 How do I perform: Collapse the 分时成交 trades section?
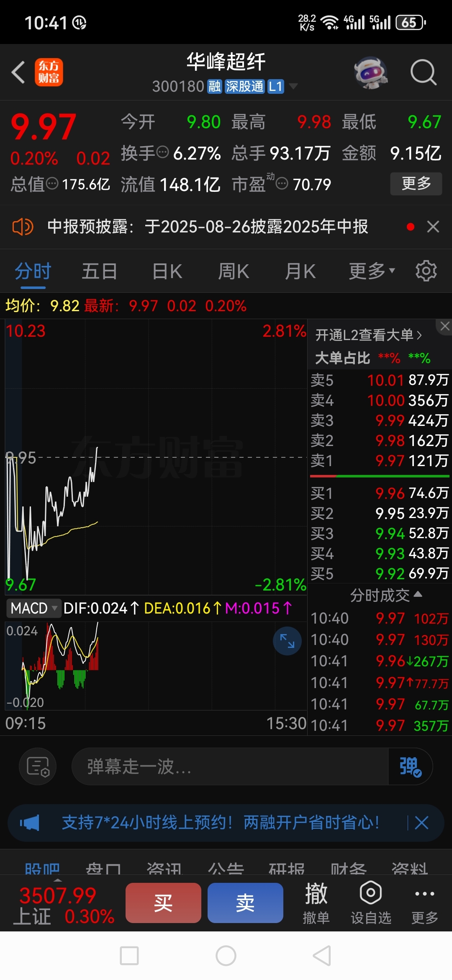point(386,595)
